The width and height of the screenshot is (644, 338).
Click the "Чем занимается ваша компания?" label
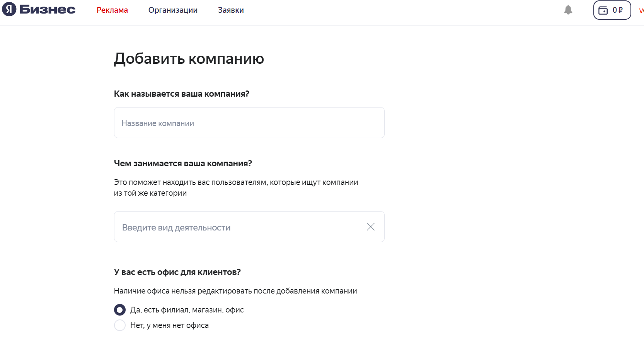click(183, 164)
